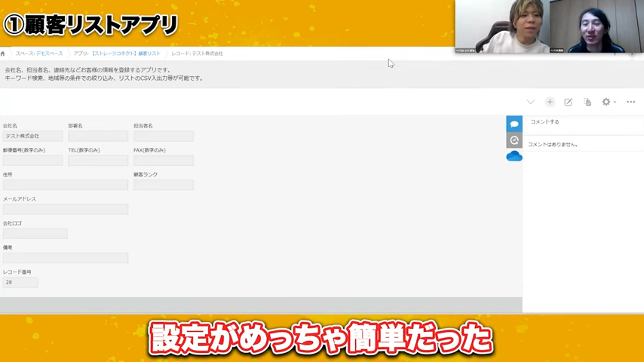The image size is (644, 362).
Task: Click the レコード番号 value 28
Action: click(20, 282)
